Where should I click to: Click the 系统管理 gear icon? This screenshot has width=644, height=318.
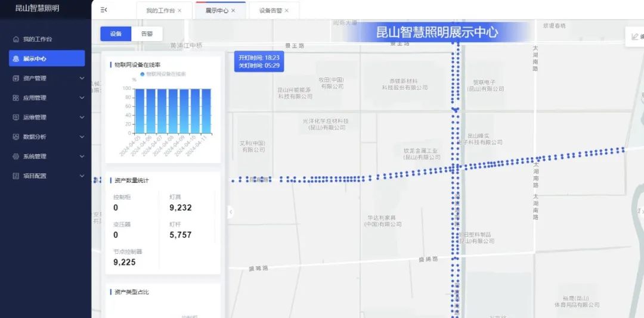[x=16, y=157]
